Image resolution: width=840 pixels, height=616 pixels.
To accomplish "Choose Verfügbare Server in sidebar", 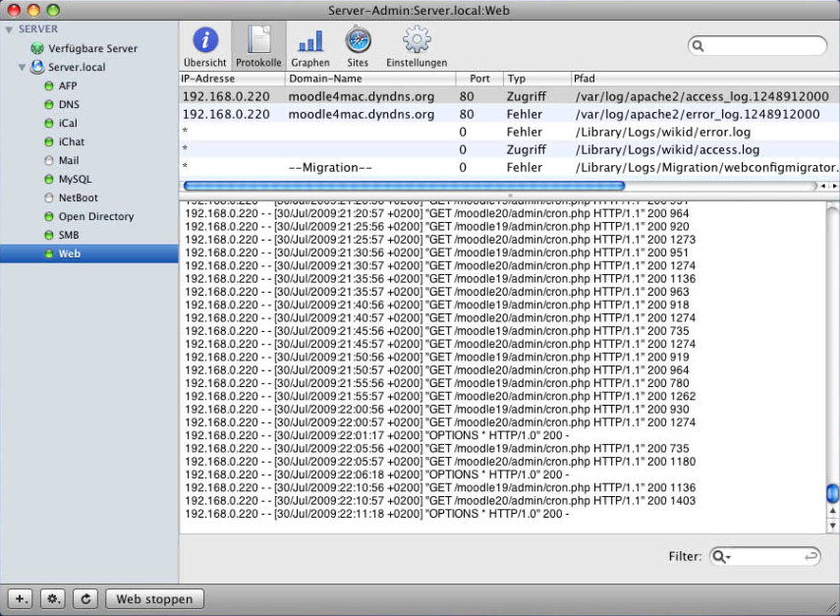I will [x=92, y=48].
